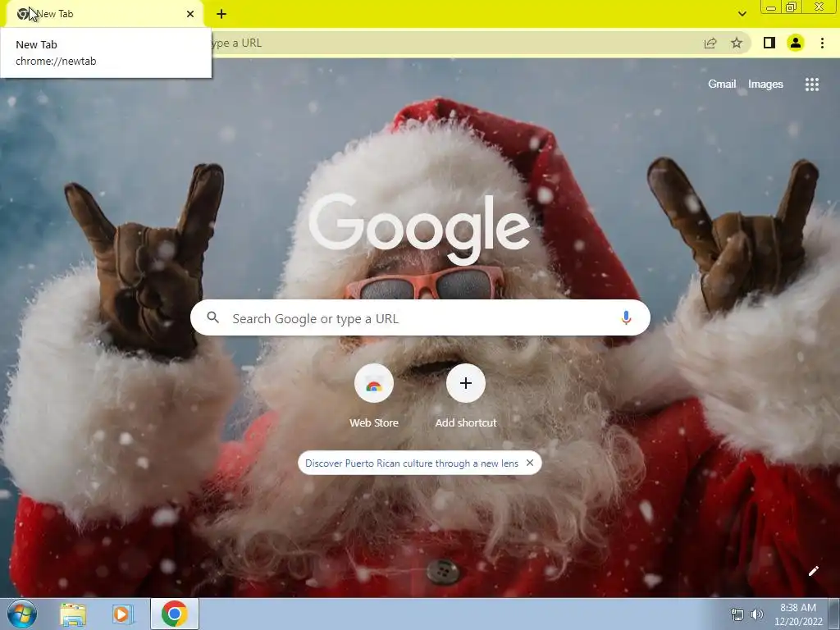Open Google apps grid
840x630 pixels.
[811, 84]
